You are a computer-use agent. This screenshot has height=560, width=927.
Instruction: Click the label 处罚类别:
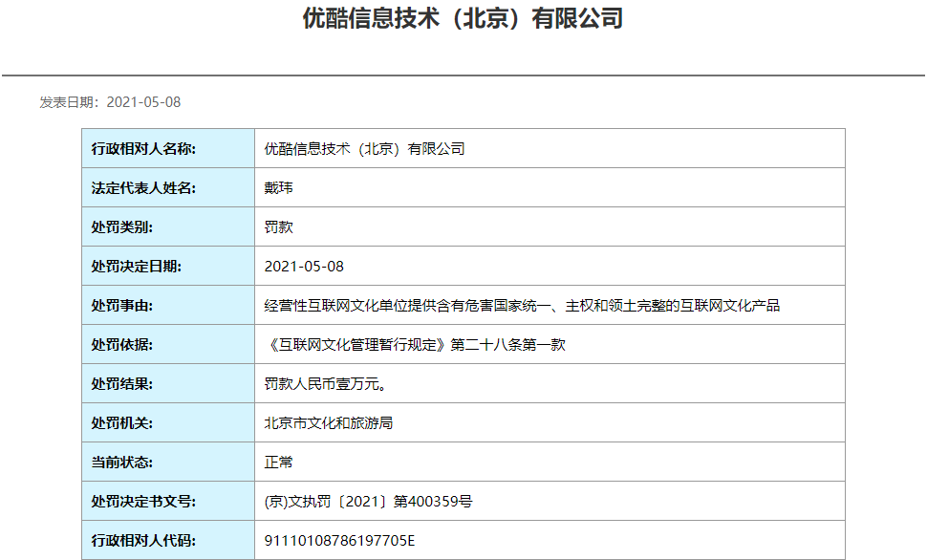(121, 227)
